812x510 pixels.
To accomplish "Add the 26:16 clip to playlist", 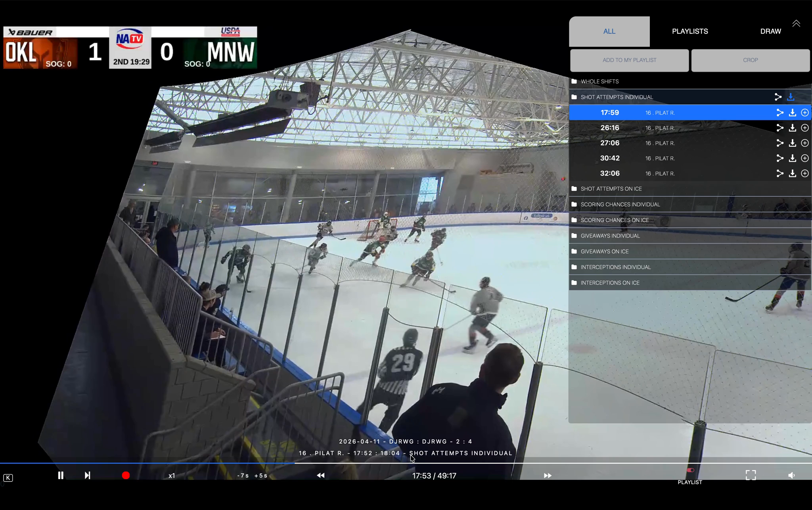I will (805, 128).
